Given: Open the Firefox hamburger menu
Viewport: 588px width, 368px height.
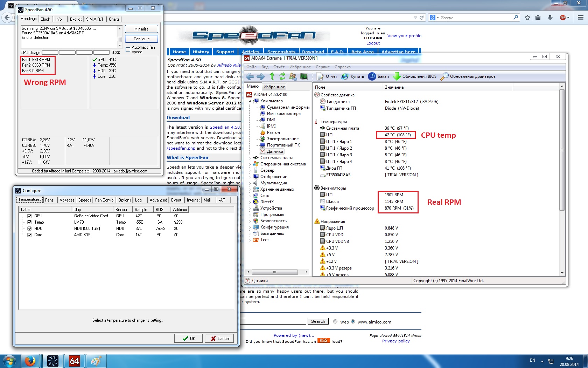Looking at the screenshot, I should (581, 18).
